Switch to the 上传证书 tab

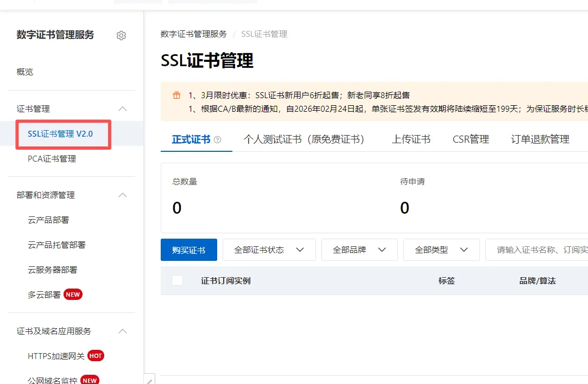click(411, 139)
